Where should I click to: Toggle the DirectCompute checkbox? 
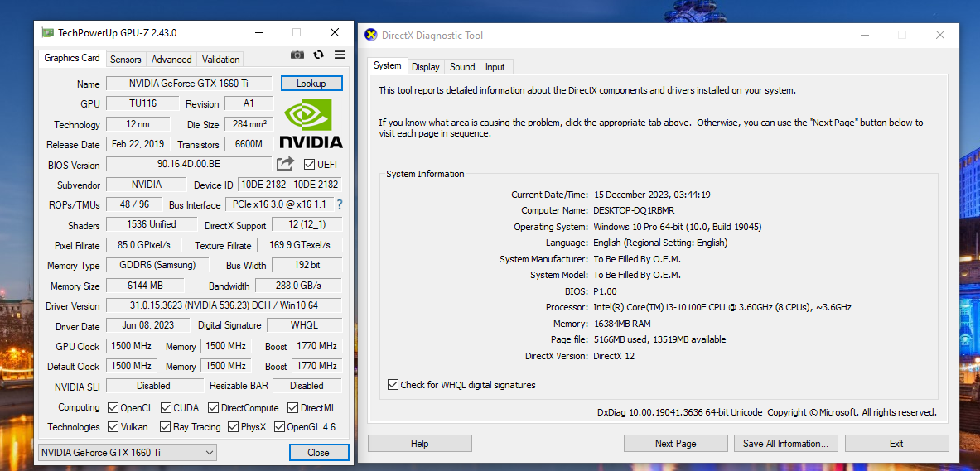pyautogui.click(x=214, y=408)
